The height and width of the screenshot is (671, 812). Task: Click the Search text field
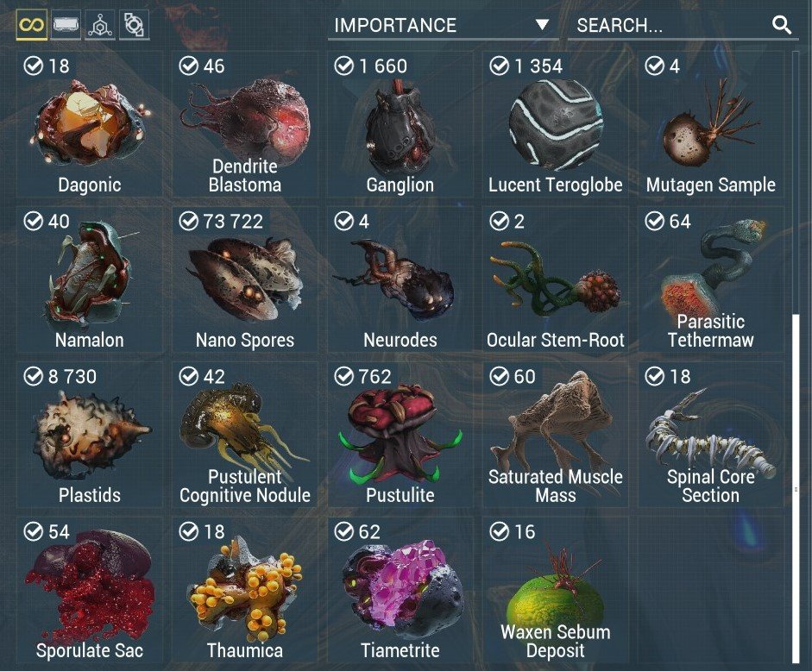pyautogui.click(x=679, y=25)
